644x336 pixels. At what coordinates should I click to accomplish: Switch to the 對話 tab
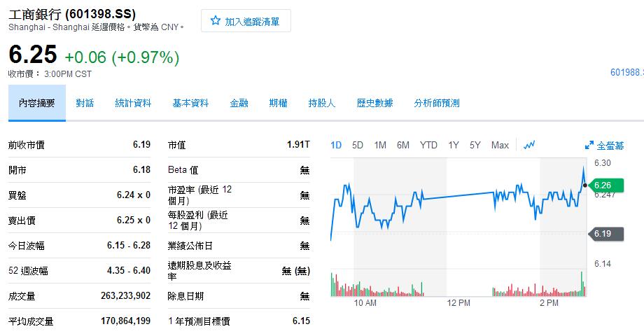point(85,103)
